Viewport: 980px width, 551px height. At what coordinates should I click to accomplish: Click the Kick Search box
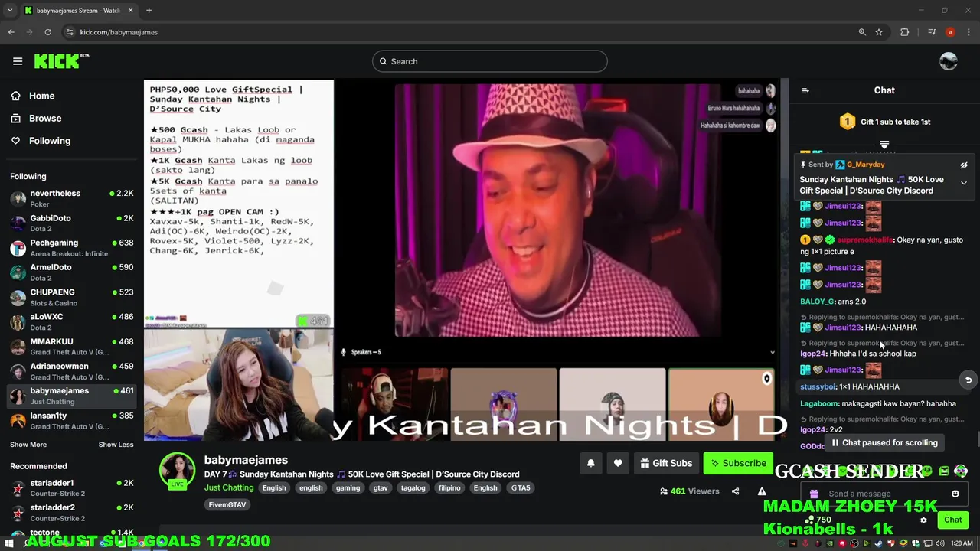(490, 61)
